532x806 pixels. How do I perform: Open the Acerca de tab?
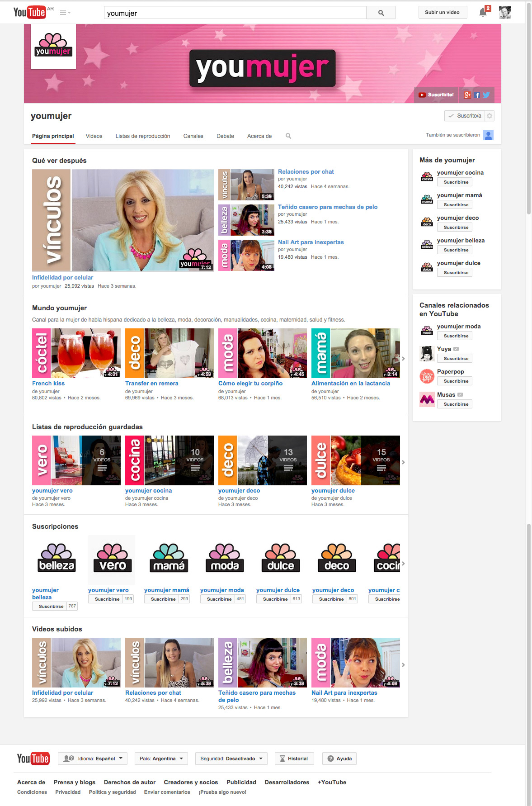coord(259,136)
